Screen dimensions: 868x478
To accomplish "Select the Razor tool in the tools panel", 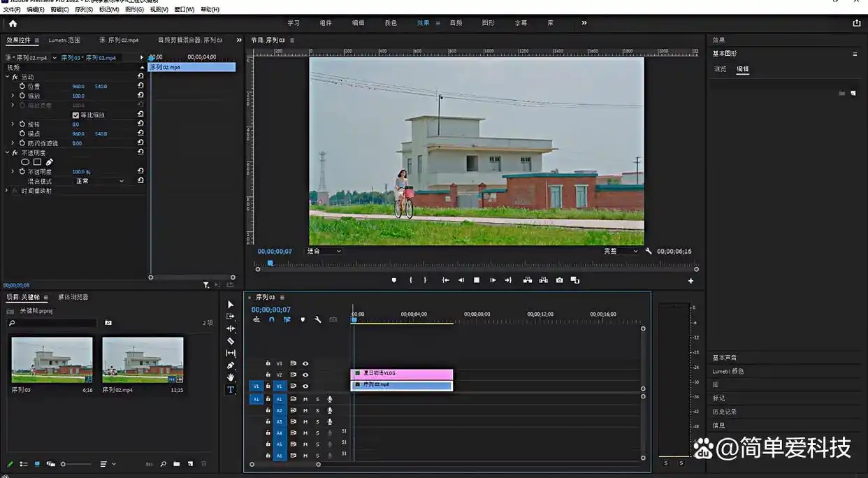I will 231,341.
